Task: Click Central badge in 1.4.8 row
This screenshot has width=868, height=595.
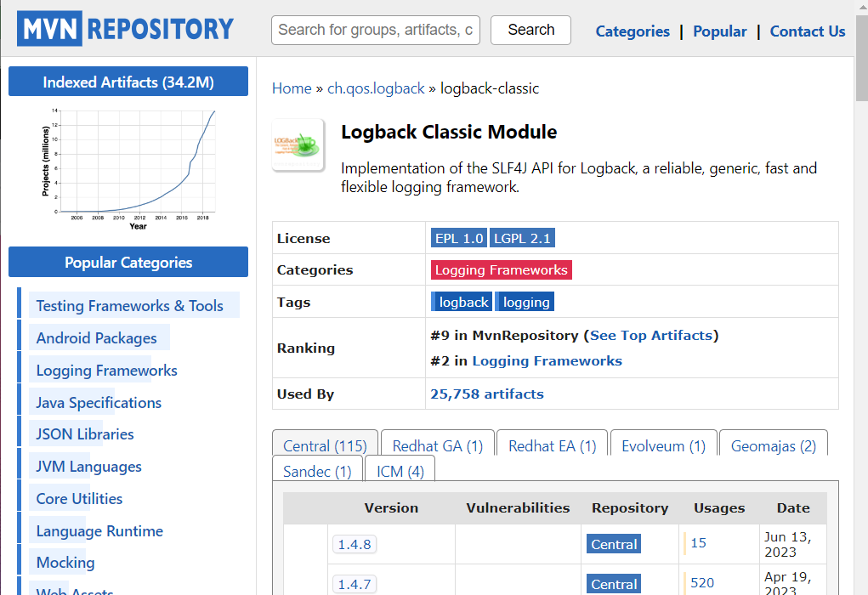Action: 613,544
